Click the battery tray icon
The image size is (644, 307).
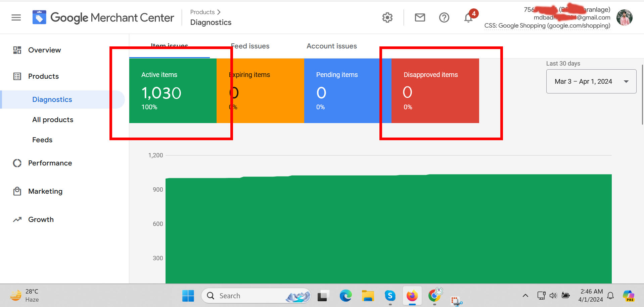pyautogui.click(x=566, y=296)
